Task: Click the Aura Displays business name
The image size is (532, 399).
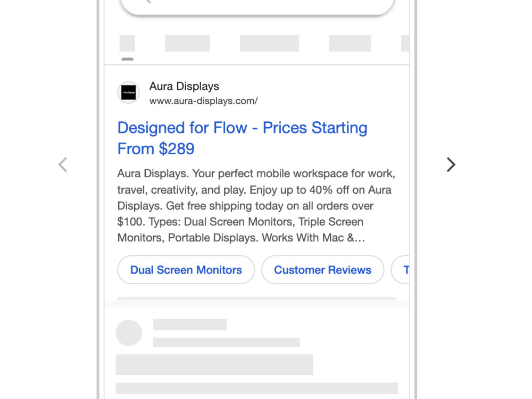Action: point(184,86)
